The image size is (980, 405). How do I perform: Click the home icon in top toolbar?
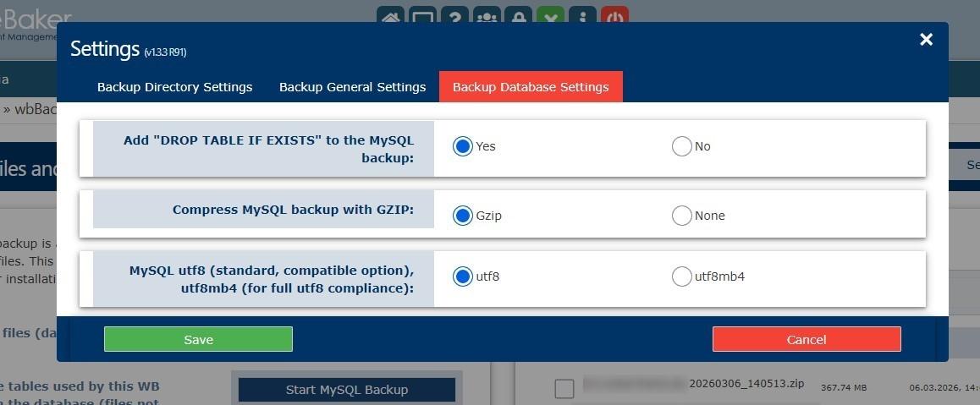click(390, 16)
